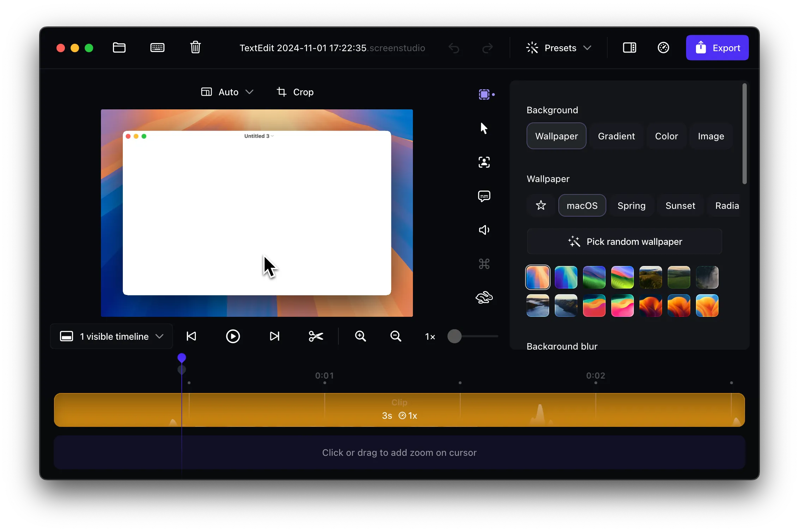Viewport: 799px width, 532px height.
Task: Open the cursor settings arrow icon
Action: coord(484,128)
